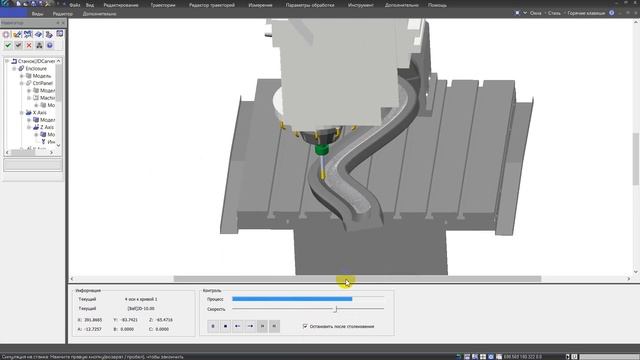Open the Вид menu
This screenshot has height=360, width=640.
tap(90, 5)
